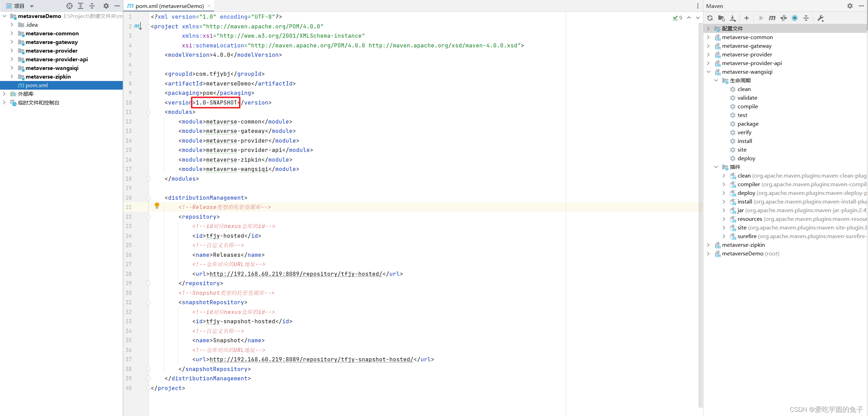This screenshot has width=868, height=416.
Task: Execute Maven goal (m icon)
Action: pos(772,18)
